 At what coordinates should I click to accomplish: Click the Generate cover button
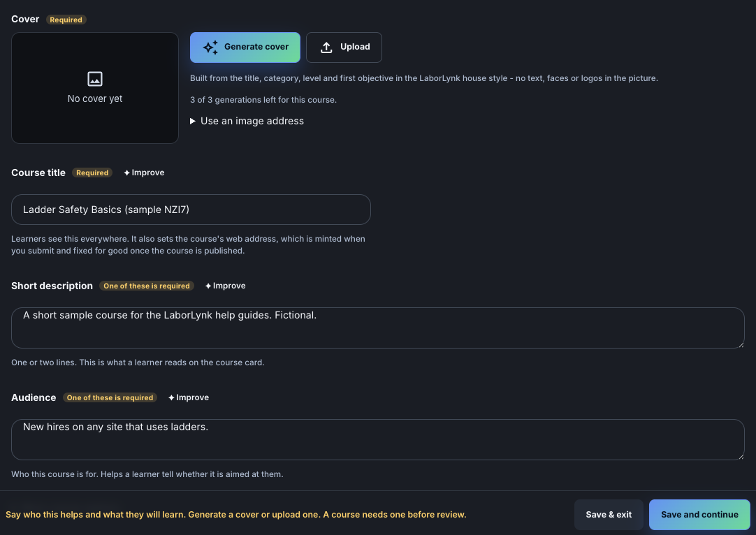(x=245, y=47)
